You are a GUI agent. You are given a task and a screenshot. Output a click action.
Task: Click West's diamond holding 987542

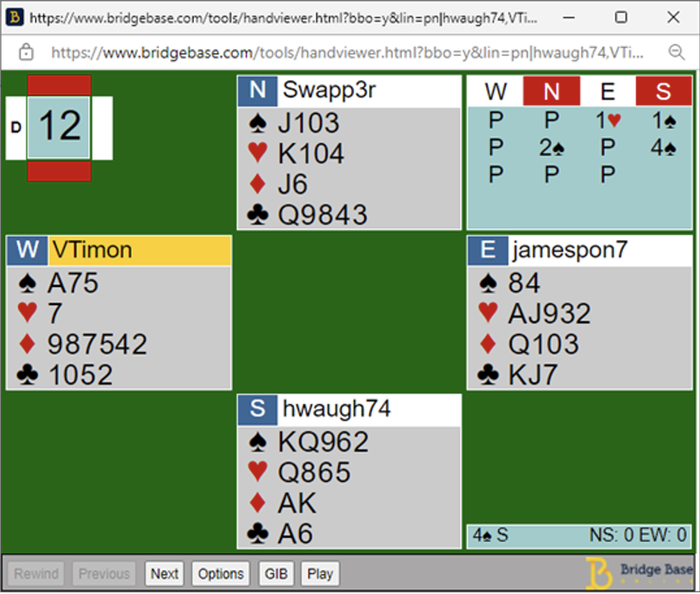click(97, 345)
